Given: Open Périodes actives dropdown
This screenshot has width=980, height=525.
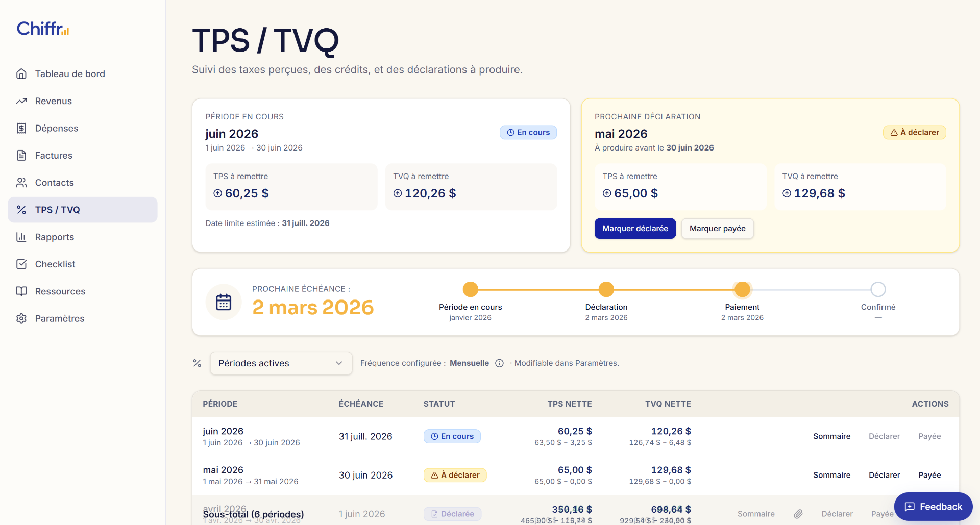Looking at the screenshot, I should (281, 363).
